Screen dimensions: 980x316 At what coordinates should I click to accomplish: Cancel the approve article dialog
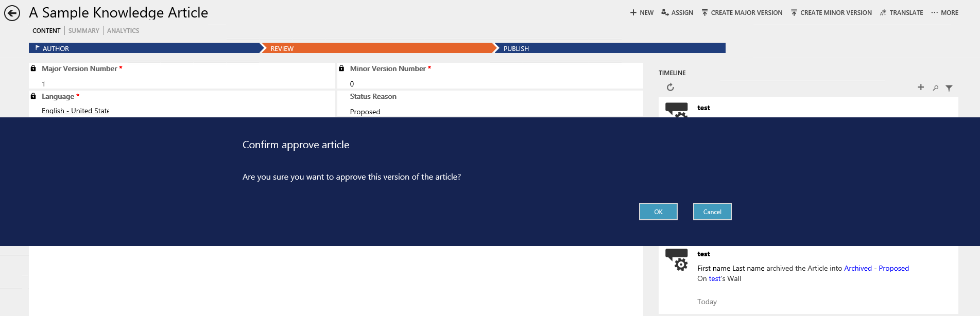point(712,212)
